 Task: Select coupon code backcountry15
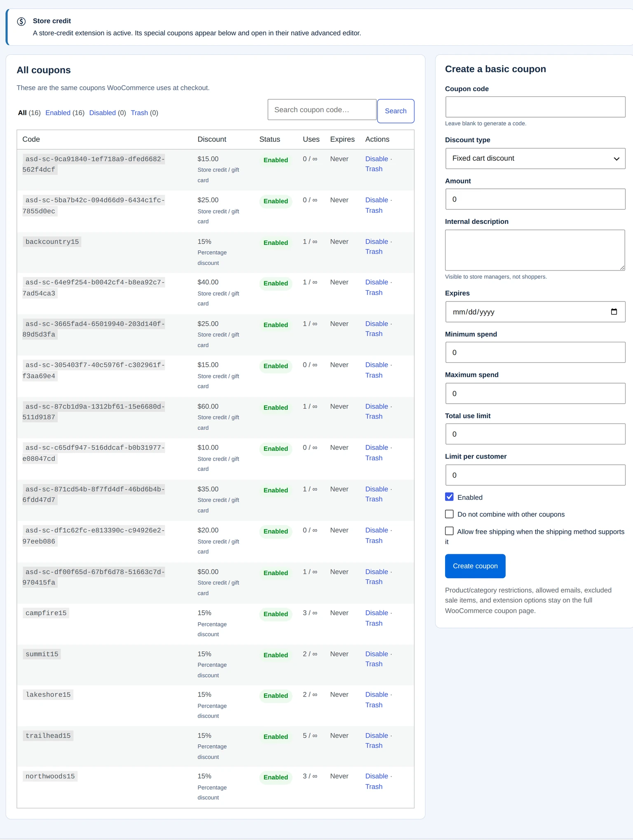(52, 242)
